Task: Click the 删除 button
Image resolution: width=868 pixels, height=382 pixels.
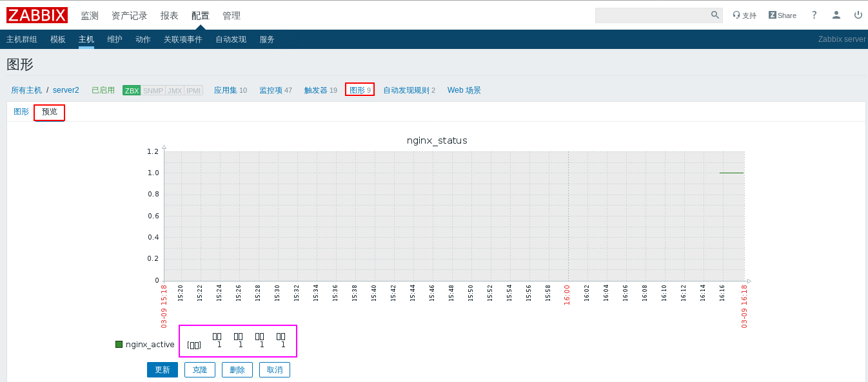Action: [x=237, y=370]
